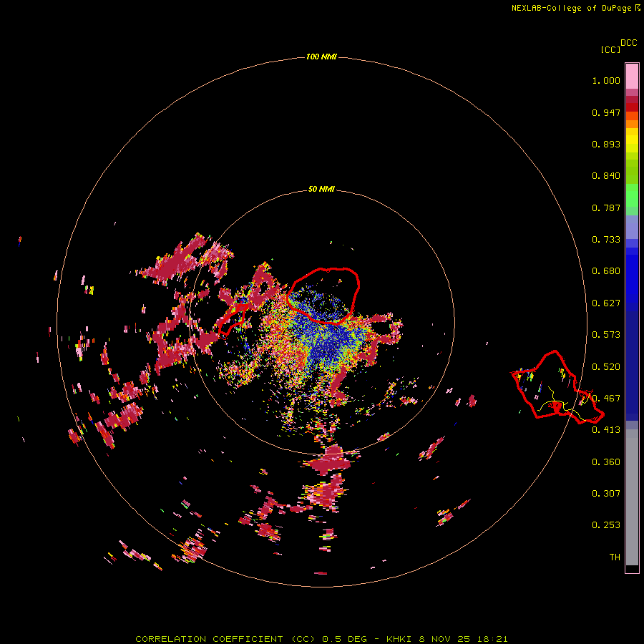This screenshot has height=644, width=644.
Task: Select the 0.520 scale value
Action: 606,367
